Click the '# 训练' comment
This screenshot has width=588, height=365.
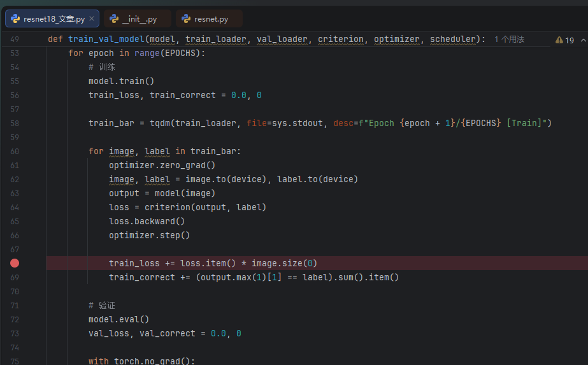tap(102, 67)
